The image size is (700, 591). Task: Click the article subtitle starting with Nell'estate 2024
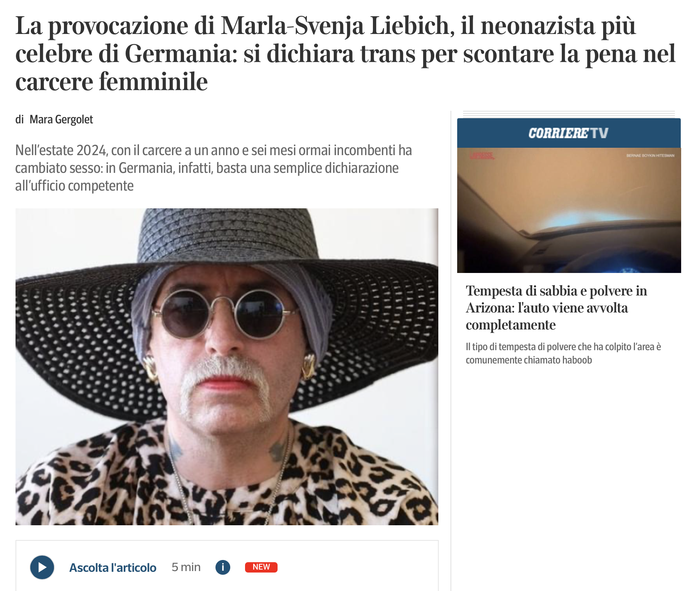214,168
